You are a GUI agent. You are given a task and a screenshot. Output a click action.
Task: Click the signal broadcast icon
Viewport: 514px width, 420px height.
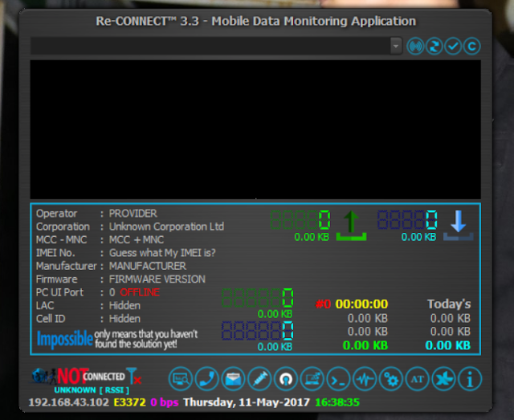pos(415,47)
